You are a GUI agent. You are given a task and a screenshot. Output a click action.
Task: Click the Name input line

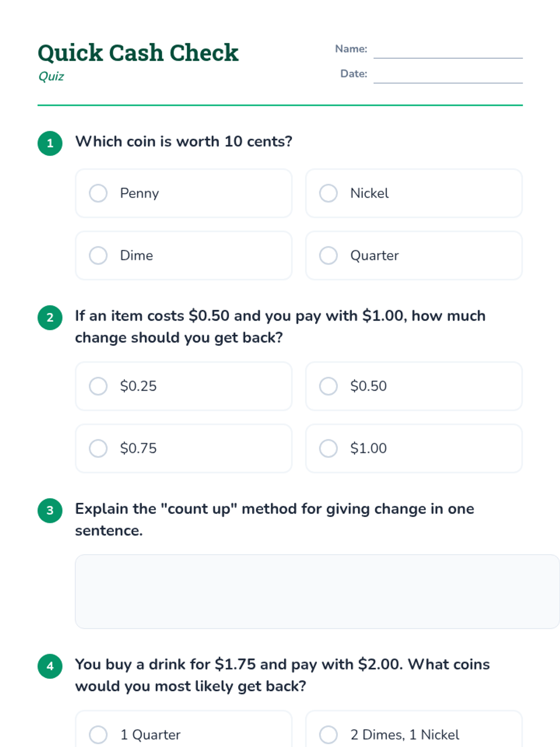pyautogui.click(x=448, y=50)
